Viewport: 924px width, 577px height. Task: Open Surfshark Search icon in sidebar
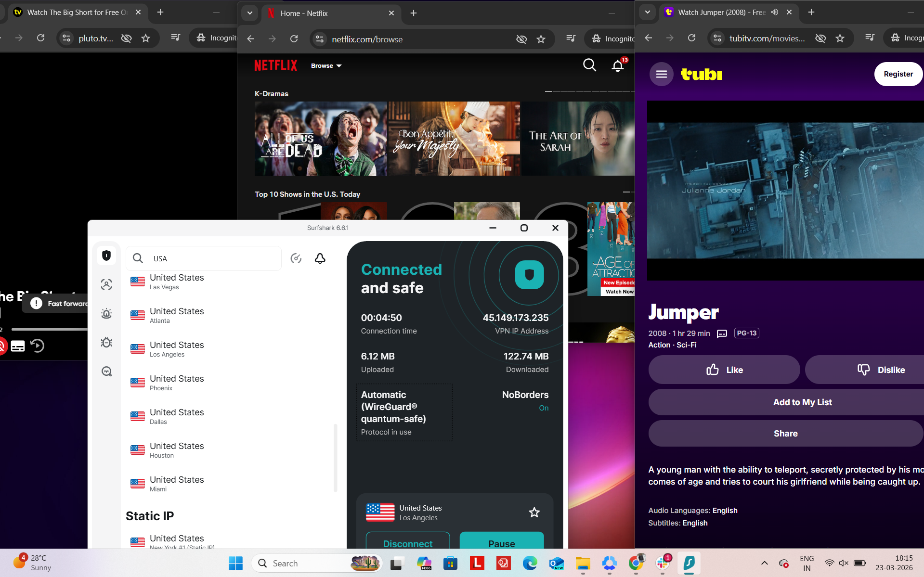pyautogui.click(x=106, y=372)
